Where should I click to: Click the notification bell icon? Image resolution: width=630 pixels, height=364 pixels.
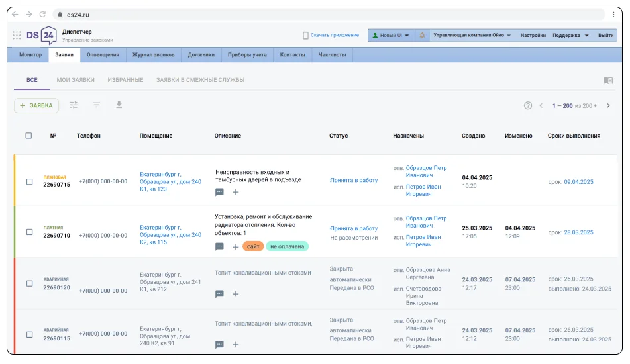[422, 35]
